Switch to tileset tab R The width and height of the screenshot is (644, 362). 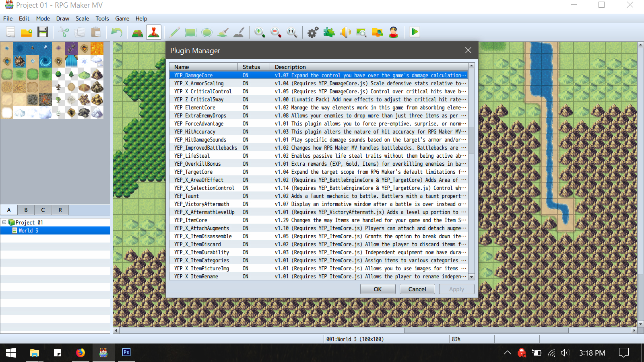pos(60,210)
